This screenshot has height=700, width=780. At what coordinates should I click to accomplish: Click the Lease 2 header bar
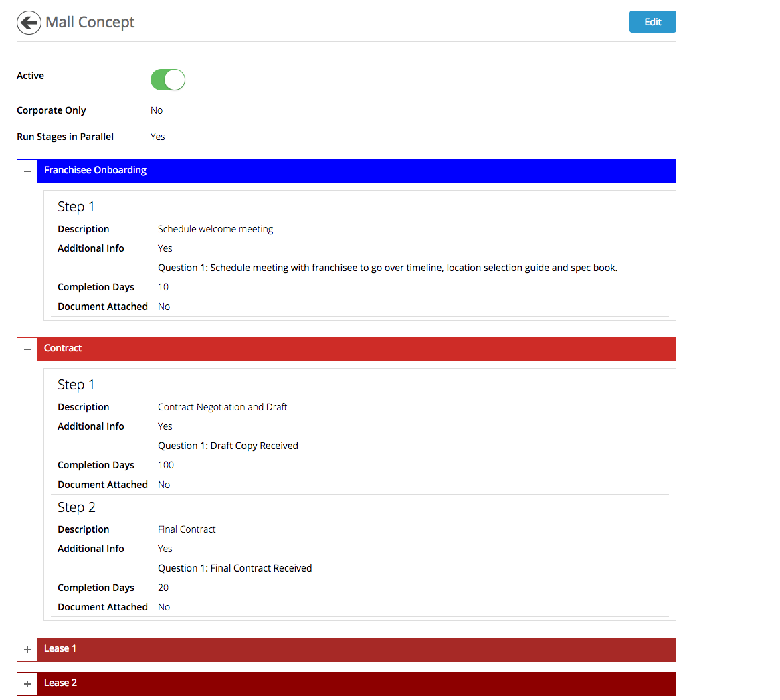pos(357,684)
